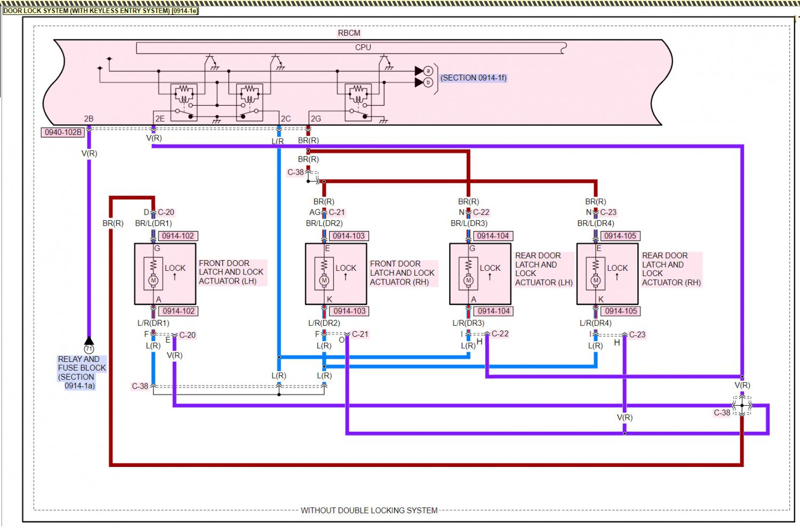The image size is (800, 532).
Task: Select C-22 connector label beside pin N
Action: point(481,212)
